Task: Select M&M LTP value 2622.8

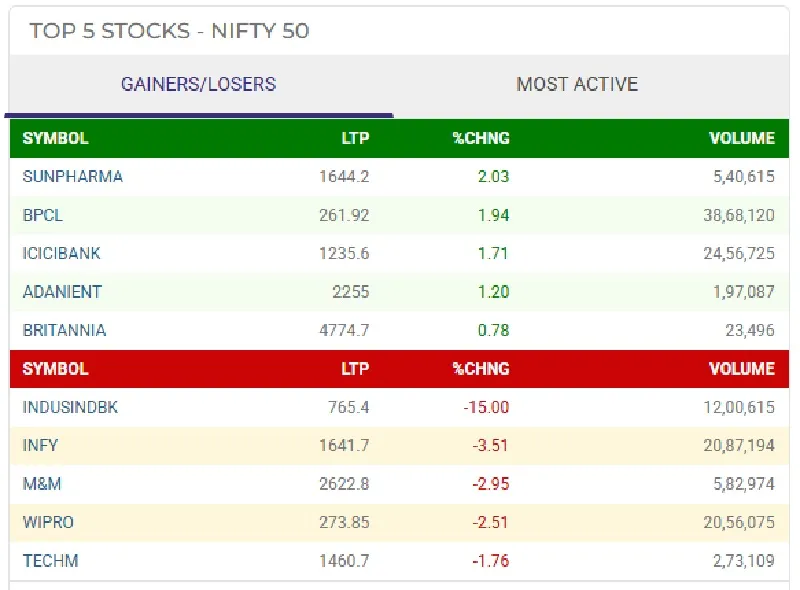Action: 344,484
